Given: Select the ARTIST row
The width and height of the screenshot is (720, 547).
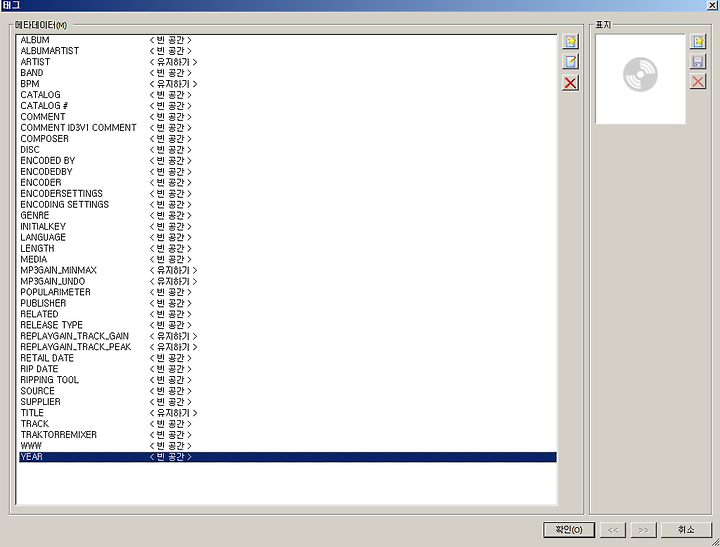Looking at the screenshot, I should (288, 62).
